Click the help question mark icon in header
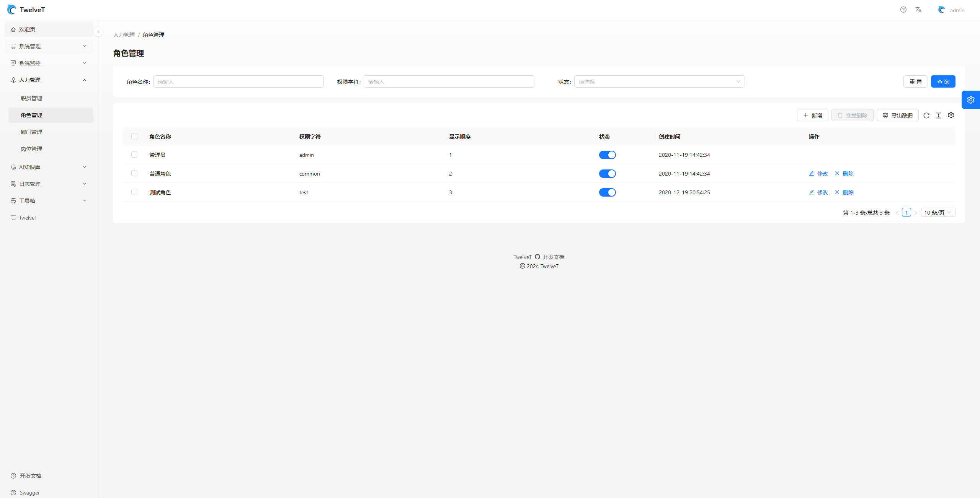The width and height of the screenshot is (980, 498). 903,10
